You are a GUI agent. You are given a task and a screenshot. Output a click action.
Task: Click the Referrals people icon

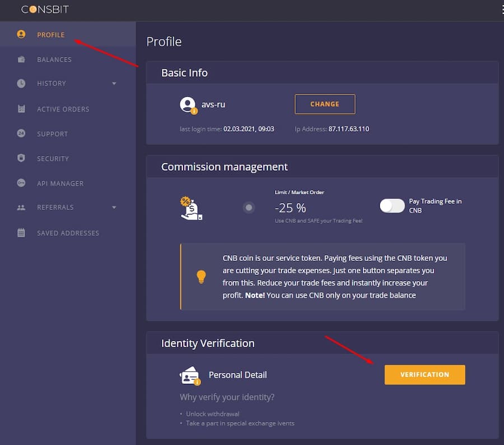click(x=21, y=208)
